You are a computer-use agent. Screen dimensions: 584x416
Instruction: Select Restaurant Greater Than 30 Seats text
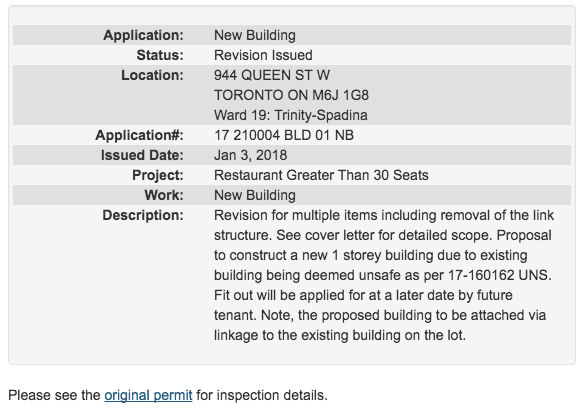click(321, 175)
